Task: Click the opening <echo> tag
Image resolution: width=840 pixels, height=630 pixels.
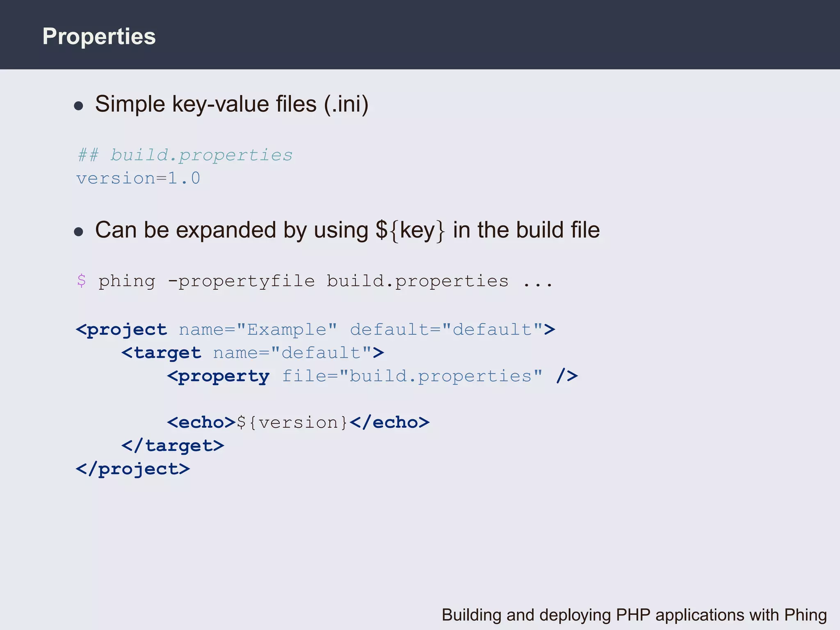Action: click(x=201, y=422)
